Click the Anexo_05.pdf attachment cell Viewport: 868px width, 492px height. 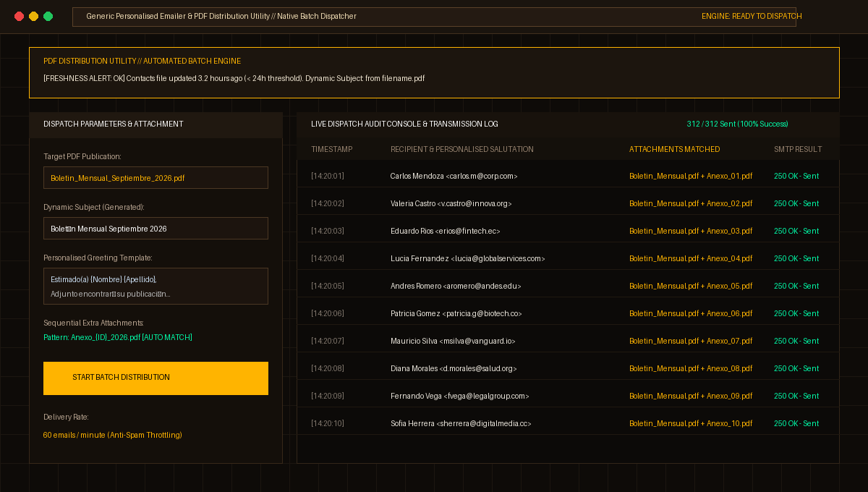[691, 286]
